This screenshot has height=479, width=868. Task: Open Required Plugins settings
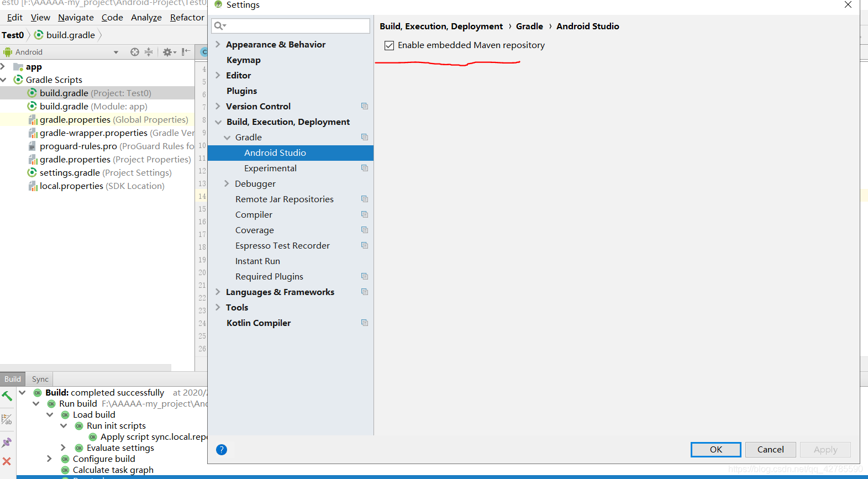pyautogui.click(x=269, y=277)
